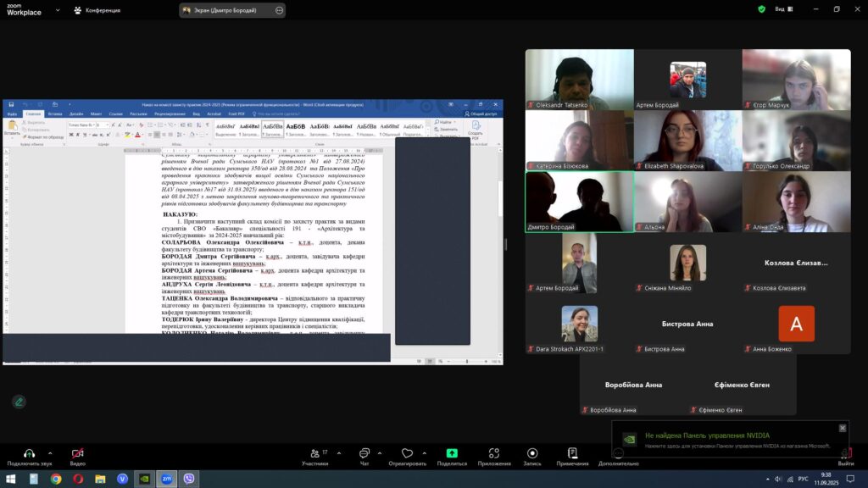Click the Найти search button in Word
Viewport: 868px width, 488px height.
443,122
